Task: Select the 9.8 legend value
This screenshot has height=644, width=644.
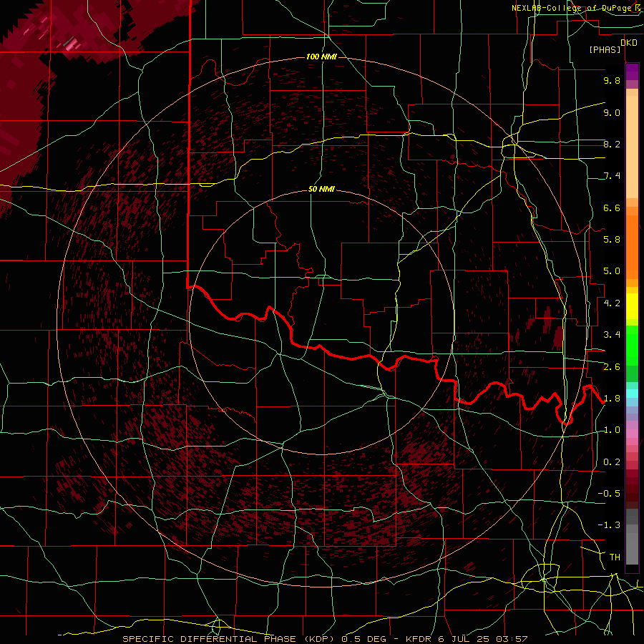Action: click(x=612, y=80)
